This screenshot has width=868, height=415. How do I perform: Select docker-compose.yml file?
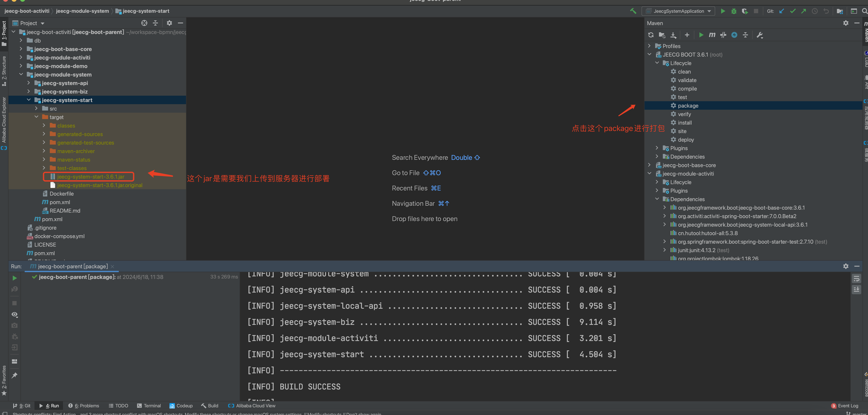point(59,236)
